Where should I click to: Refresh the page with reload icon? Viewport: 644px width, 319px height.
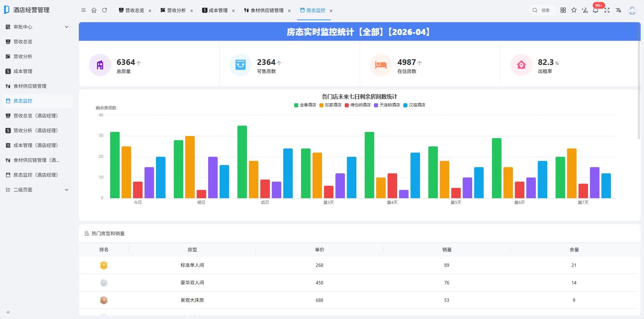(x=104, y=10)
